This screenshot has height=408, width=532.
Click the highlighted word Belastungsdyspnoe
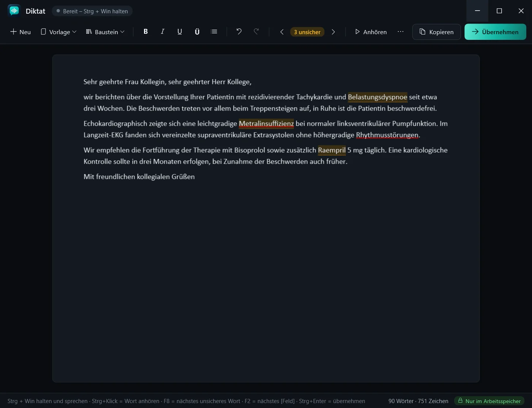click(x=377, y=97)
